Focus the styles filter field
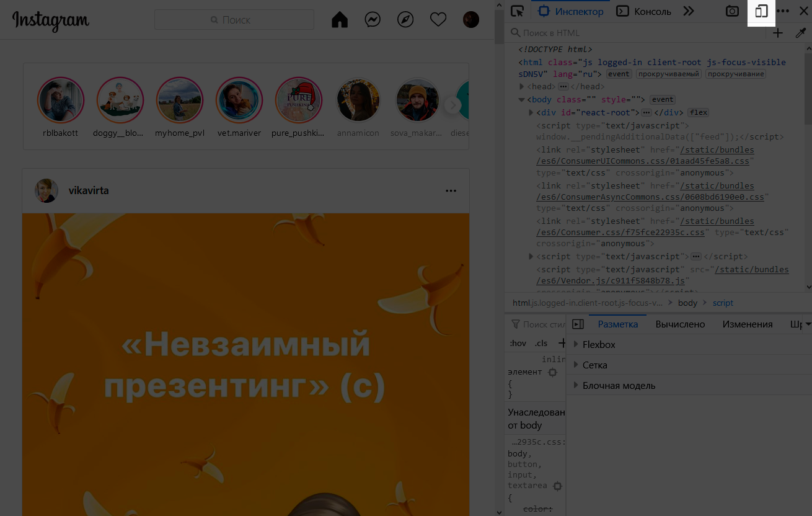 click(x=537, y=324)
